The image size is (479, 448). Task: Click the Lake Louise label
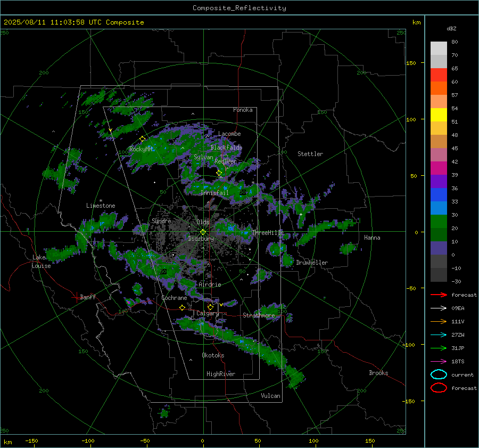click(x=41, y=262)
